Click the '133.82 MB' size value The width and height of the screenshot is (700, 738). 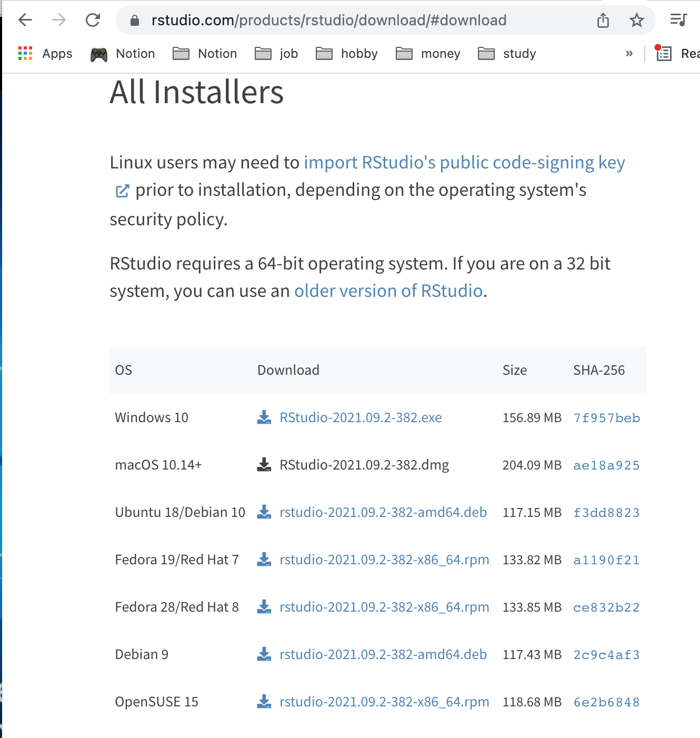532,560
